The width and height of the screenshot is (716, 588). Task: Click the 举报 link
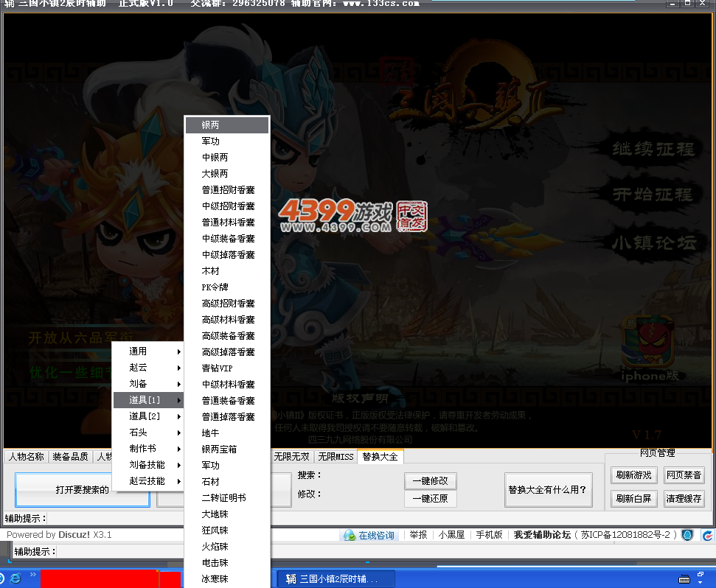[418, 535]
